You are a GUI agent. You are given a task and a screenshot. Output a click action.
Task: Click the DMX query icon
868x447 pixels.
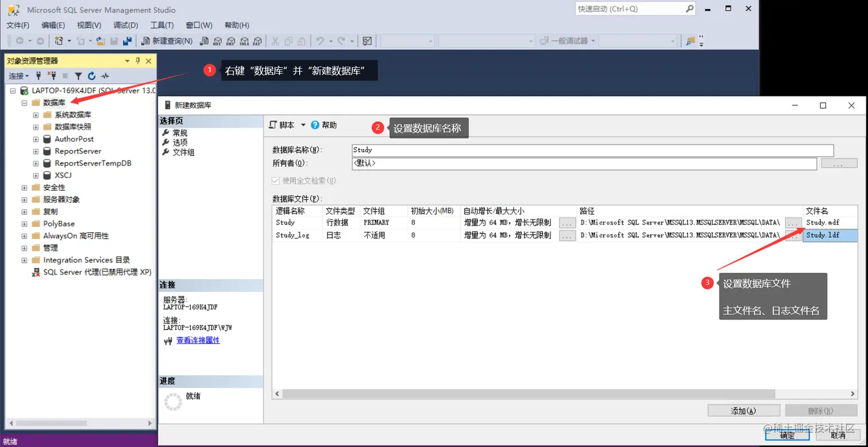(231, 41)
